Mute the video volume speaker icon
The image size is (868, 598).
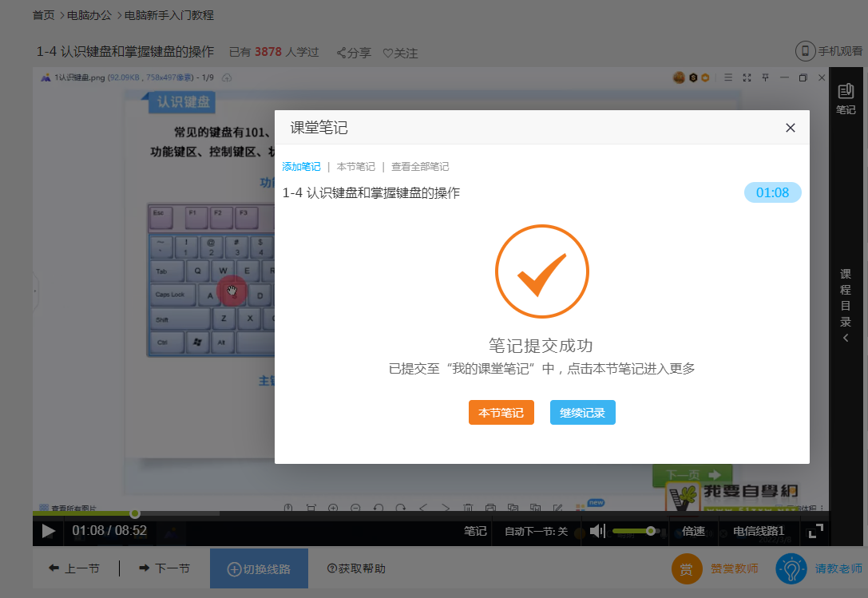pyautogui.click(x=598, y=531)
